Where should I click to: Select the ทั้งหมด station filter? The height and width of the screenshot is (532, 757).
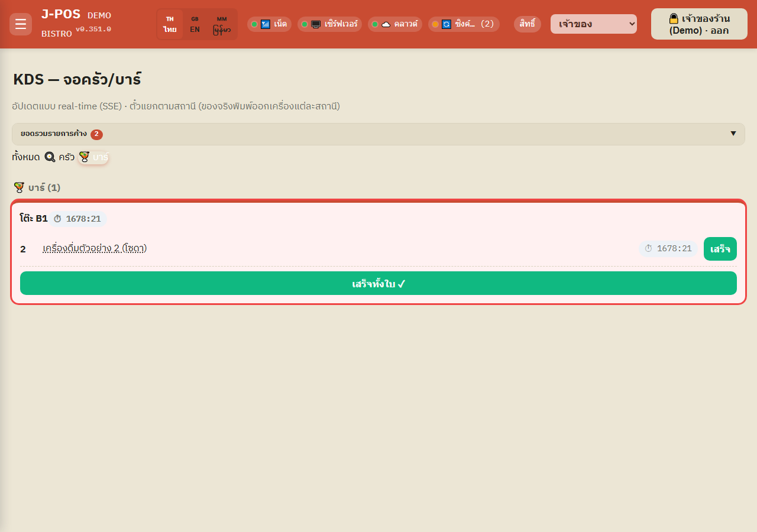(26, 157)
